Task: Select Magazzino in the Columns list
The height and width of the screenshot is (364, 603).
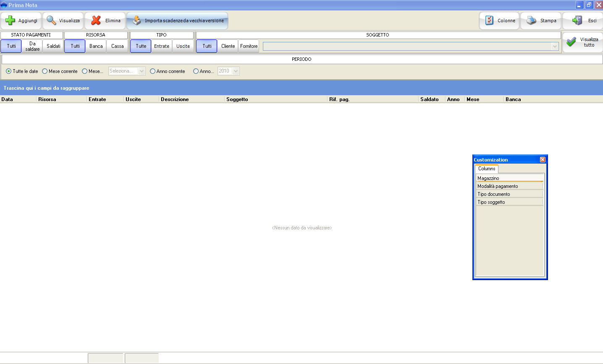Action: [510, 178]
